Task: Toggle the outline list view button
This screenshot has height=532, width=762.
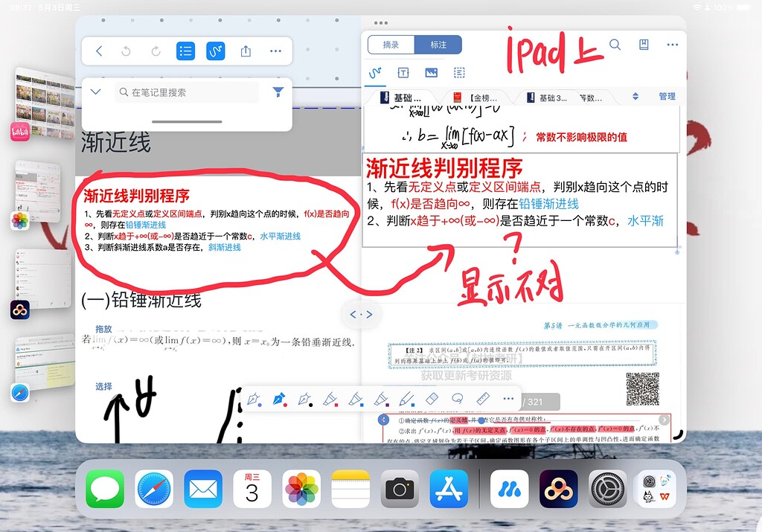Action: click(x=185, y=51)
